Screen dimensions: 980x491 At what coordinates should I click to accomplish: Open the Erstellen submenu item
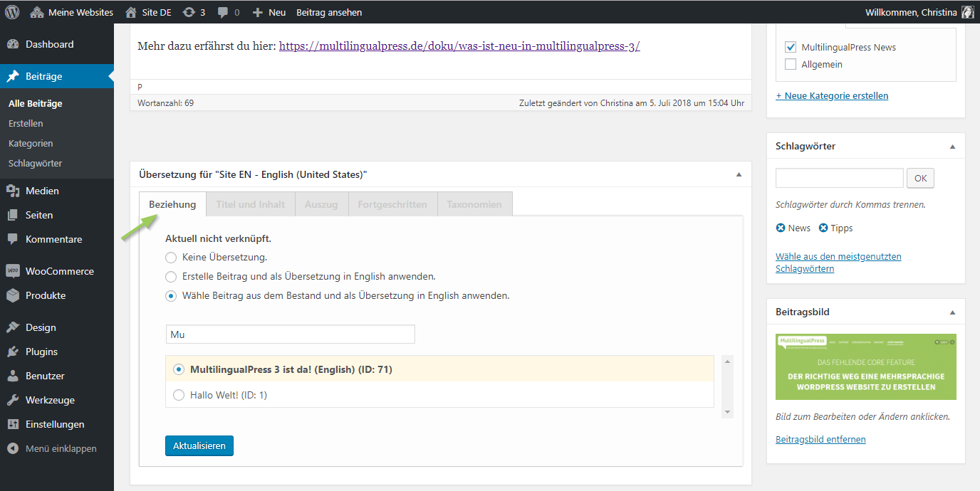click(26, 123)
